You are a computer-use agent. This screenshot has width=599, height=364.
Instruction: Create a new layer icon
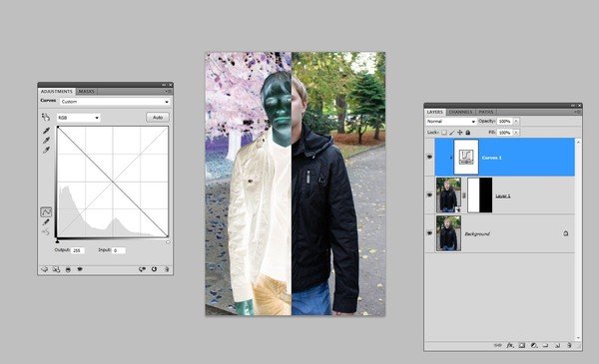(x=557, y=345)
